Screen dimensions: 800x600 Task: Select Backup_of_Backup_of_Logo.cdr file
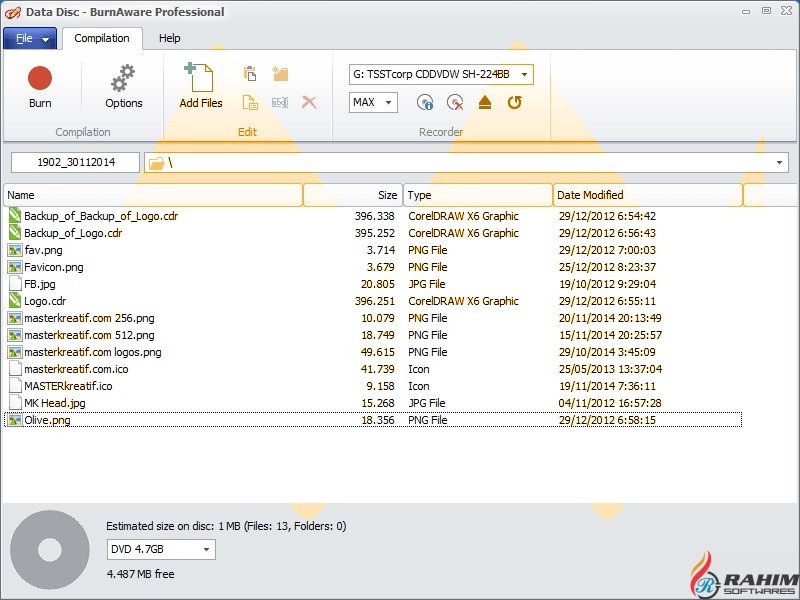coord(101,216)
